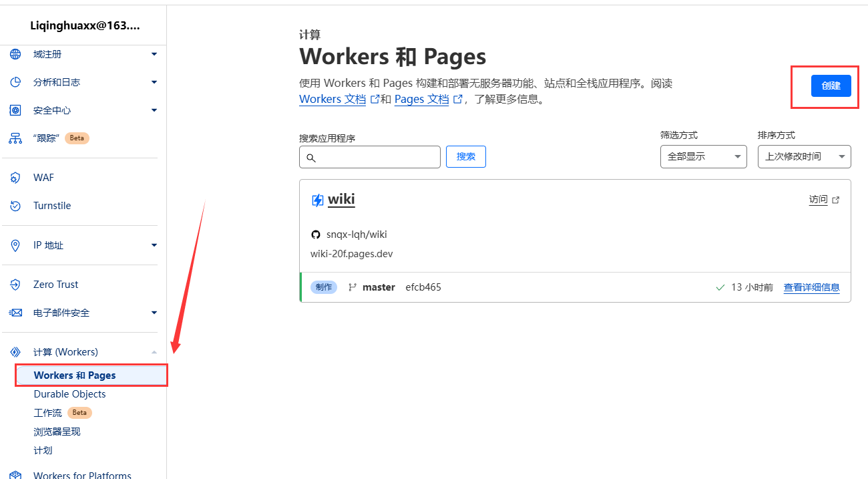
Task: Expand the 域注册 sidebar section
Action: pos(154,54)
